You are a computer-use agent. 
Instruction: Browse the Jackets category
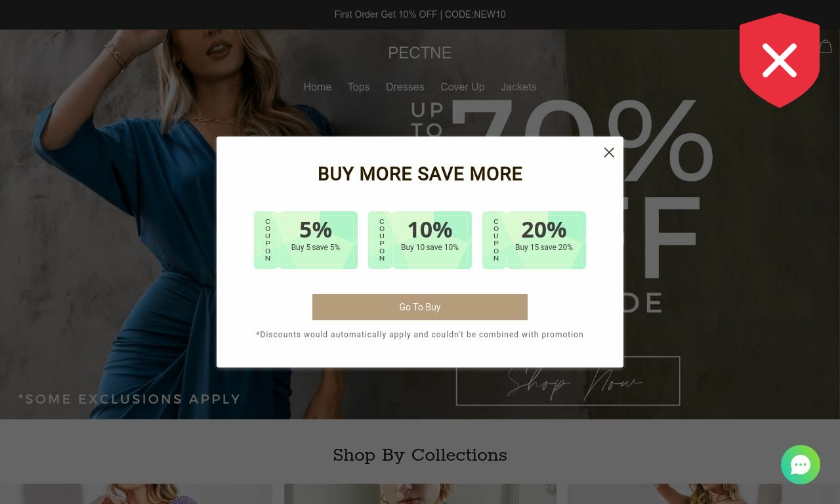coord(518,87)
